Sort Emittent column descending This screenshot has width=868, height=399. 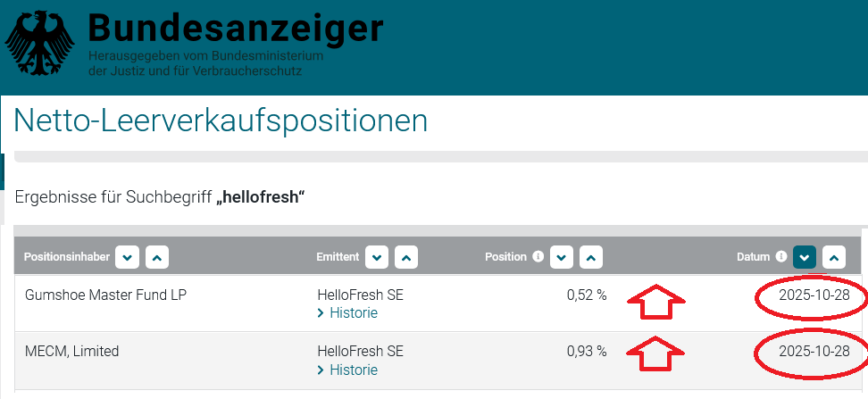point(377,257)
